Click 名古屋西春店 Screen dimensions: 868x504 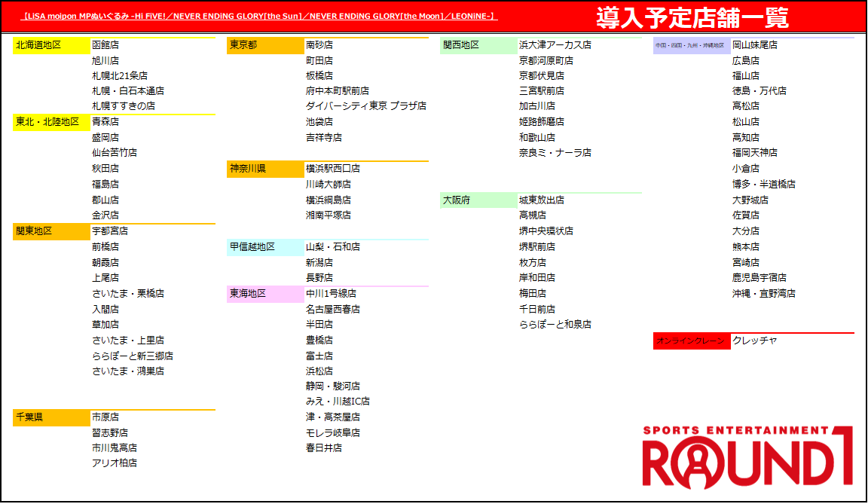coord(333,310)
